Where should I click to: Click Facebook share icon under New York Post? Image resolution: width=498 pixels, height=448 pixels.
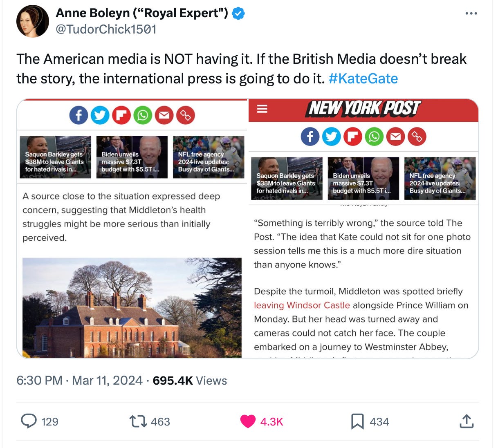[x=310, y=137]
